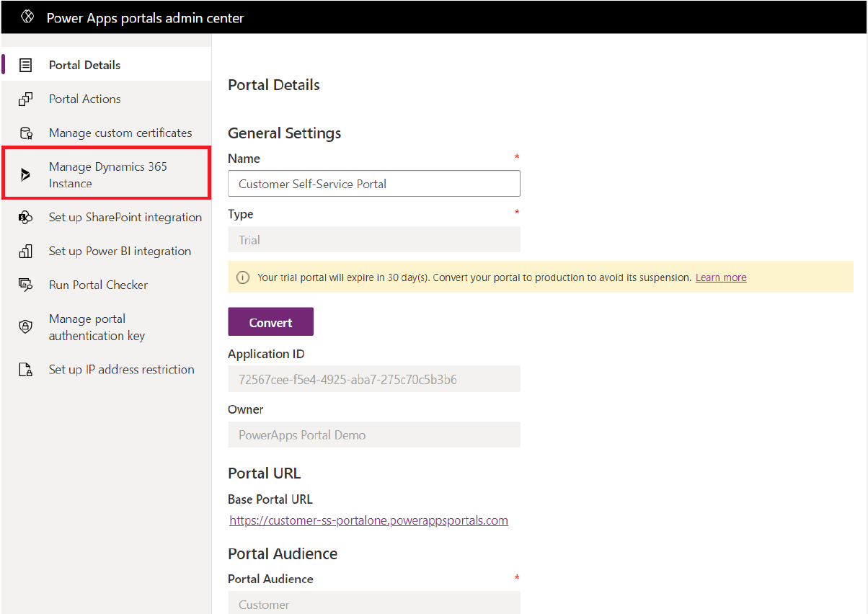Click the Power BI bar chart icon
The width and height of the screenshot is (868, 614).
pos(25,251)
